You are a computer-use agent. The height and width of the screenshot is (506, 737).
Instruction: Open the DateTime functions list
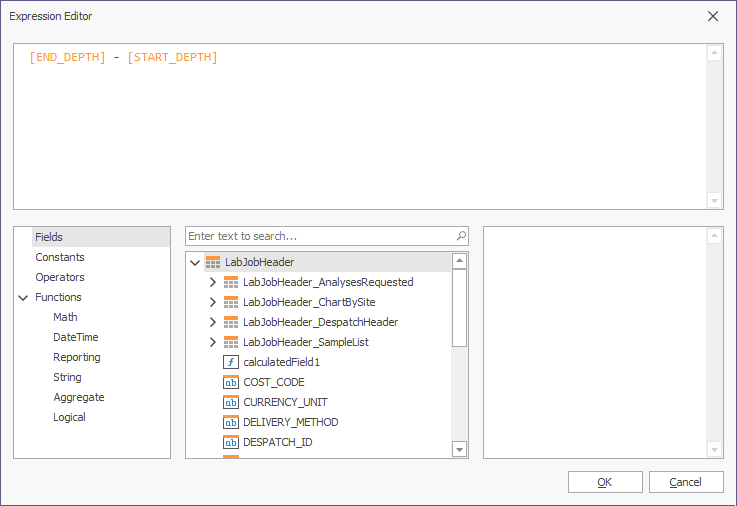pos(76,337)
